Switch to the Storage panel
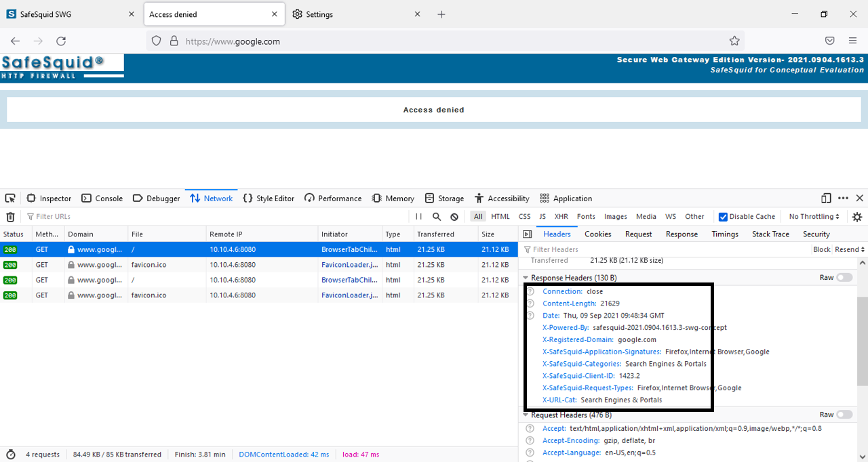Screen dimensions: 868x462 point(445,198)
